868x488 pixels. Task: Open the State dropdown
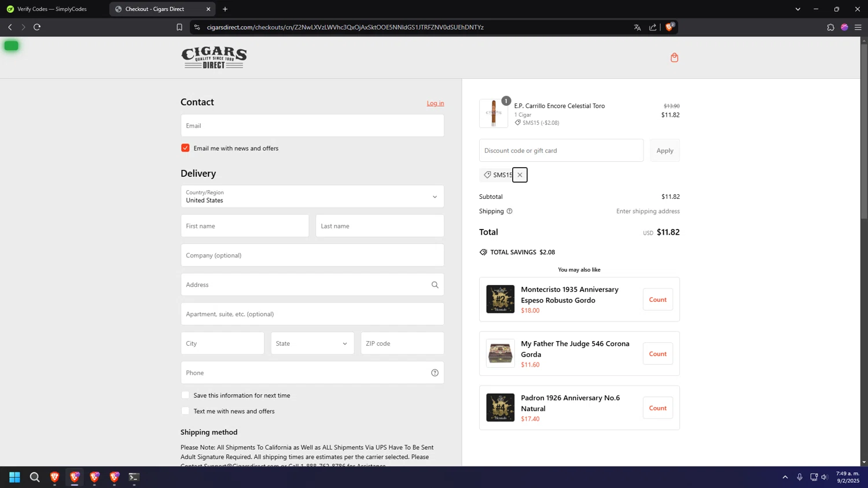coord(312,343)
